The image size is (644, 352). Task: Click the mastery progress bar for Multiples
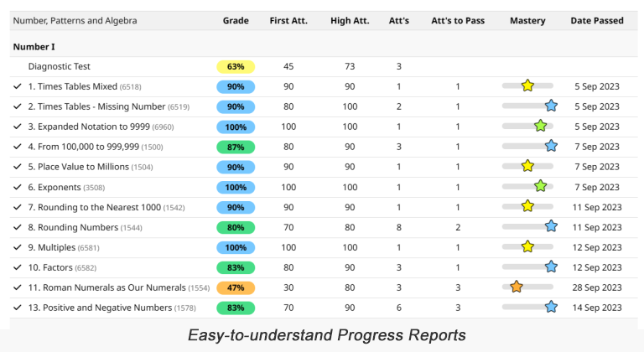pyautogui.click(x=512, y=247)
